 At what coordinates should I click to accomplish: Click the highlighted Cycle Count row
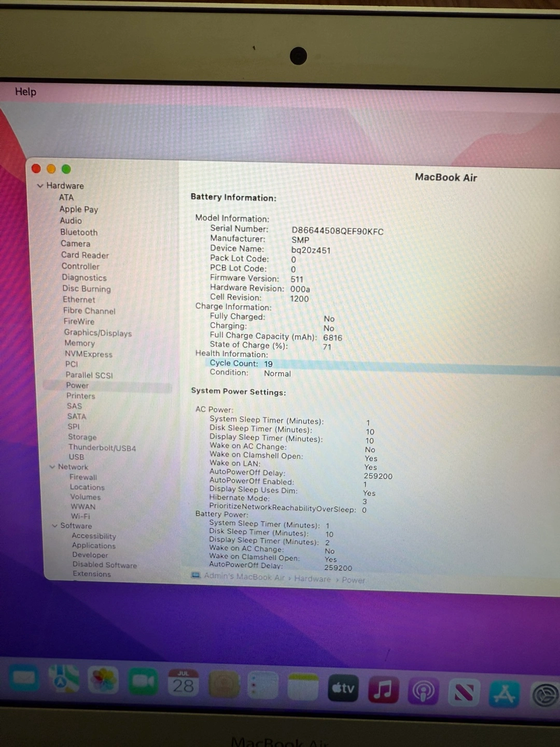pos(384,366)
